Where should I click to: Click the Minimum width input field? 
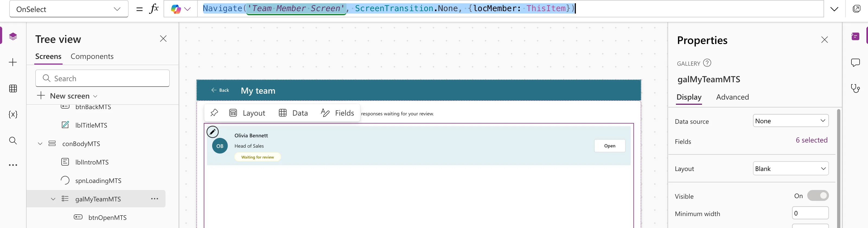click(x=810, y=213)
